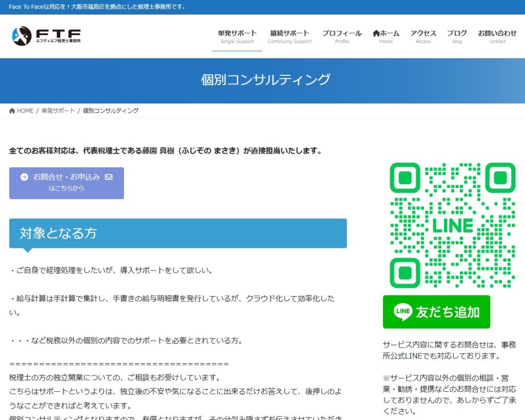Open the アクセス page
The image size is (525, 420).
[x=423, y=36]
